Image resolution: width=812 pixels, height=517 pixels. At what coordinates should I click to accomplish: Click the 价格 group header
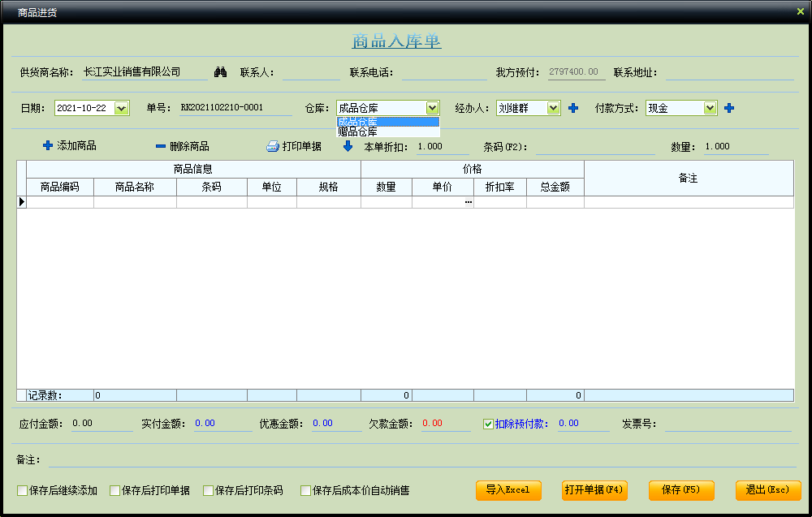click(473, 170)
